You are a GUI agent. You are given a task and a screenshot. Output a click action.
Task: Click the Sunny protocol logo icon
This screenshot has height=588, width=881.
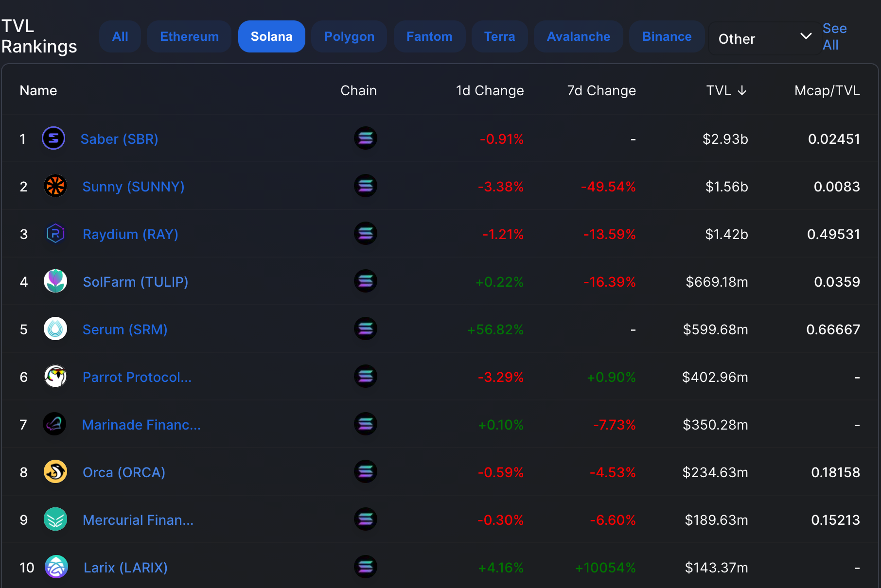(55, 186)
